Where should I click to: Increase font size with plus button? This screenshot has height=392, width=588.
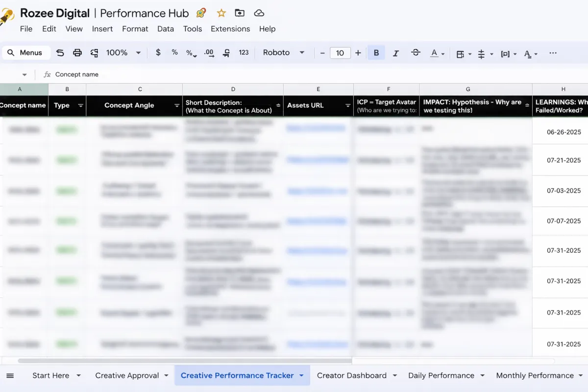[x=358, y=53]
